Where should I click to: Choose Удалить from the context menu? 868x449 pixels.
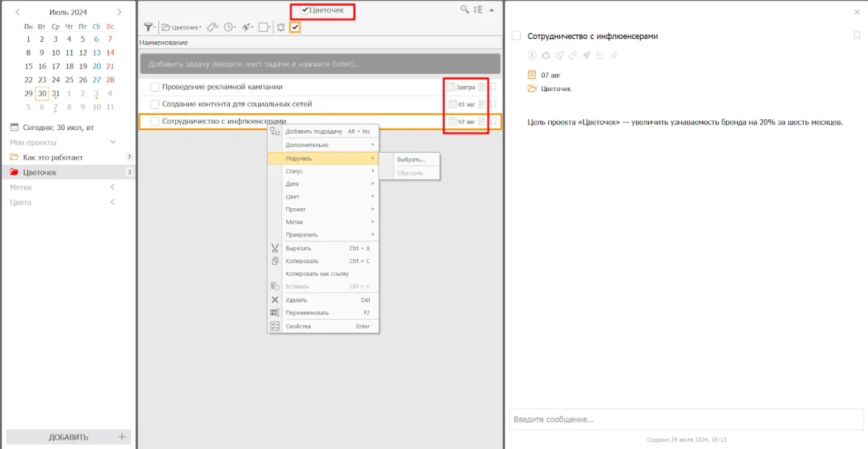coord(296,300)
